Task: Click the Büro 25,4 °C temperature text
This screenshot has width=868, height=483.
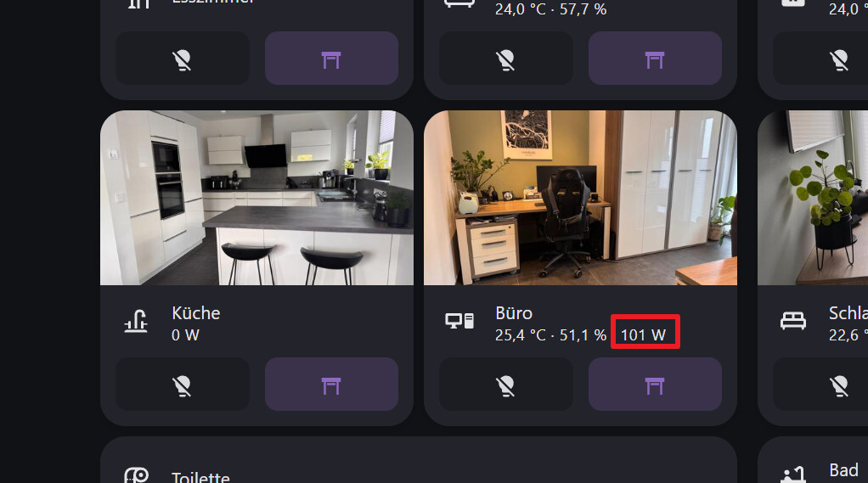Action: (x=521, y=335)
